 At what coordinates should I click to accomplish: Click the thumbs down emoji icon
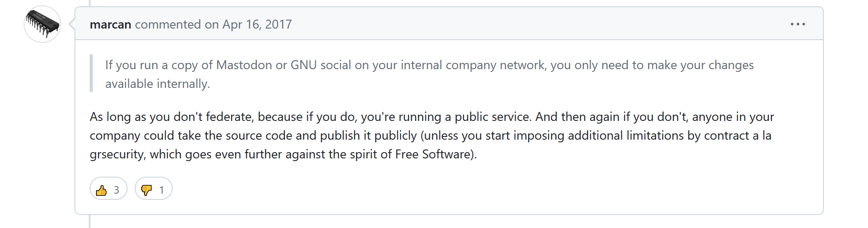click(x=146, y=191)
